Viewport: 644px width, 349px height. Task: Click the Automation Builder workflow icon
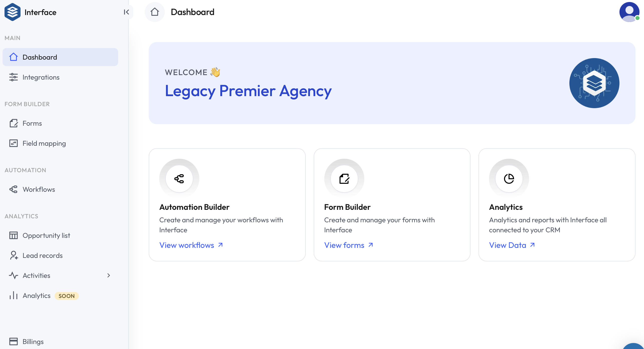(x=179, y=179)
